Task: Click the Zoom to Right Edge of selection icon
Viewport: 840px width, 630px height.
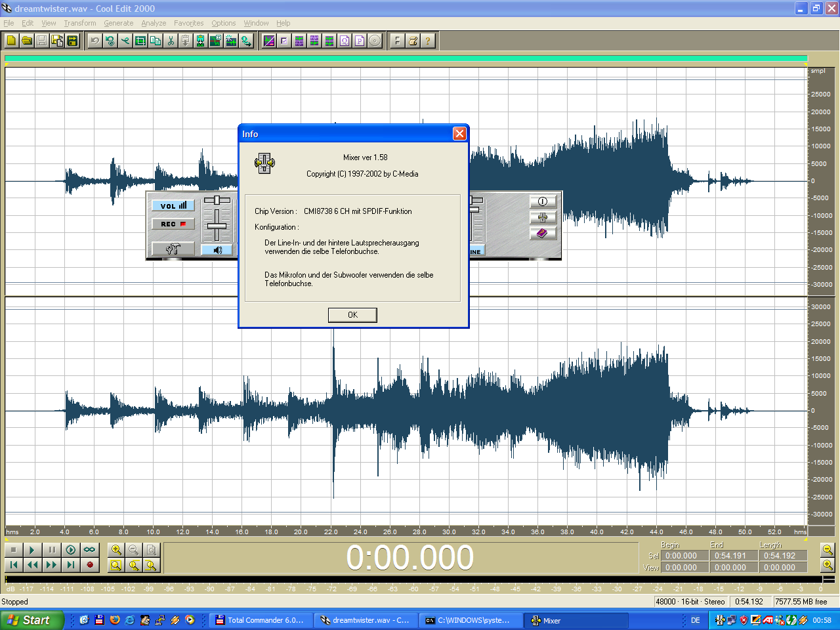Action: [152, 565]
